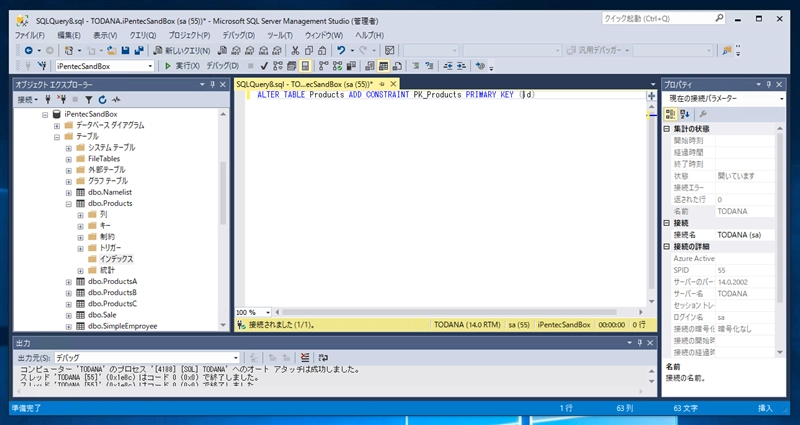This screenshot has width=800, height=425.
Task: Click the uncomment selected lines icon
Action: (429, 66)
